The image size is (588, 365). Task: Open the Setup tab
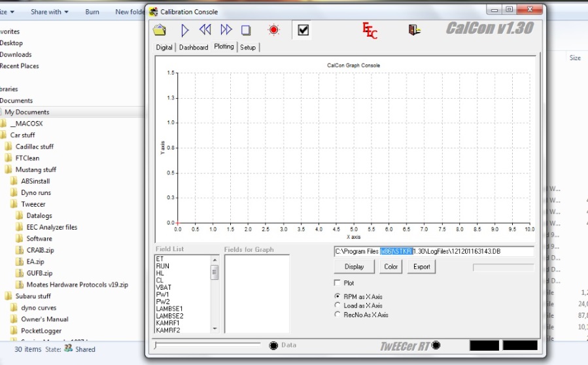248,47
